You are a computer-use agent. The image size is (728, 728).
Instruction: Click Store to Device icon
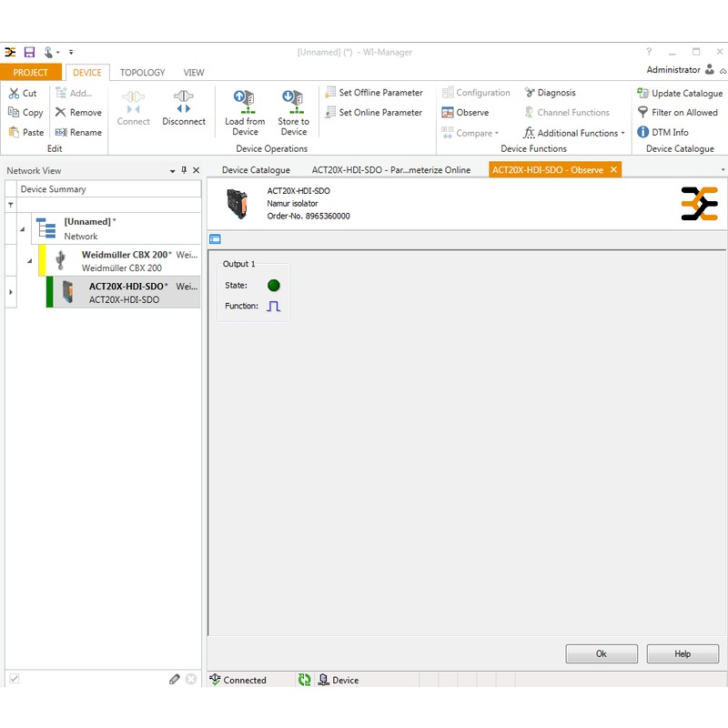(x=293, y=102)
